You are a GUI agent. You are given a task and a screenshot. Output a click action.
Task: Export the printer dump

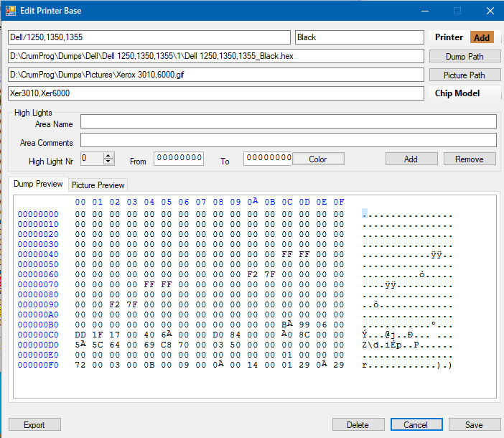coord(34,424)
